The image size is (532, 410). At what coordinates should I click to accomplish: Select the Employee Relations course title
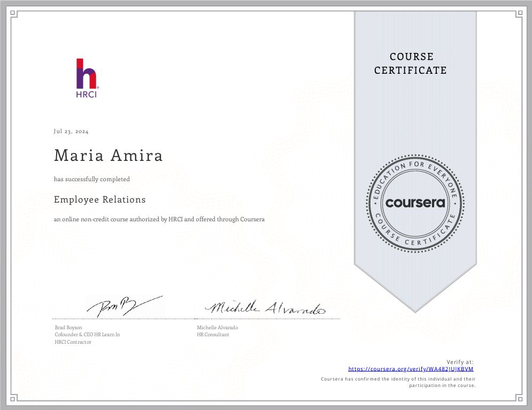click(x=99, y=199)
